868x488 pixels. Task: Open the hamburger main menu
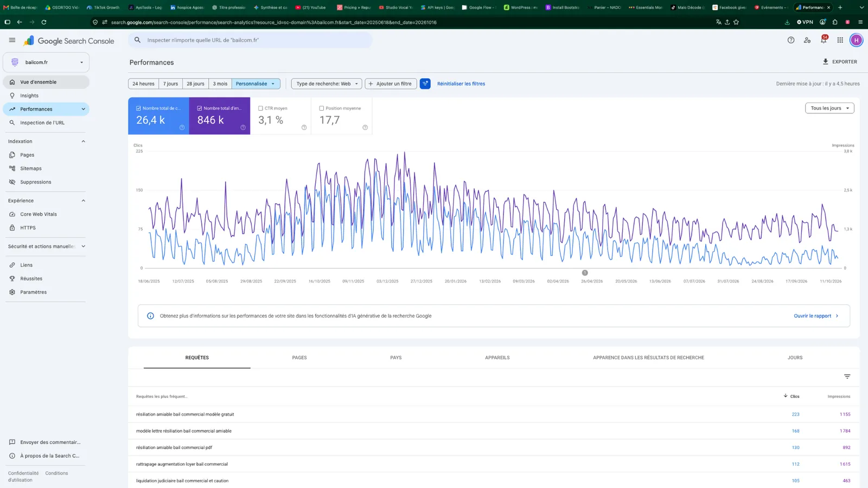[12, 40]
